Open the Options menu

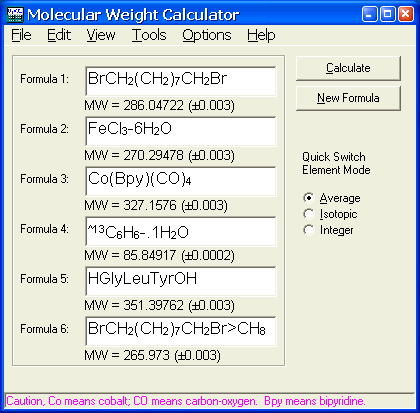(207, 35)
